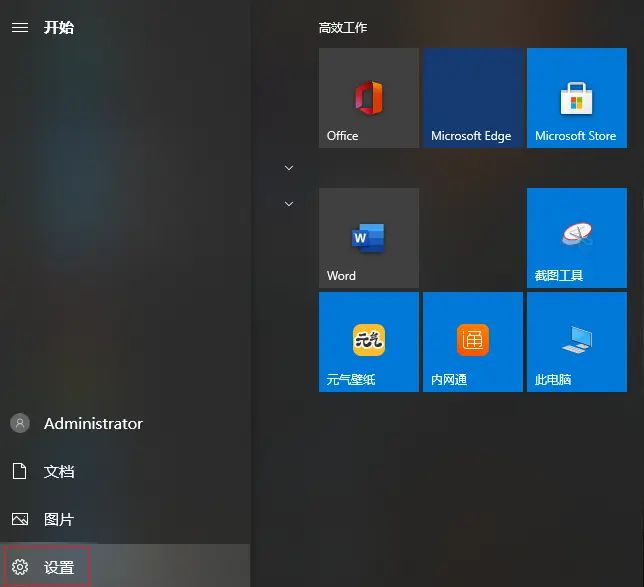Open the Administrator user account entry

pyautogui.click(x=125, y=424)
